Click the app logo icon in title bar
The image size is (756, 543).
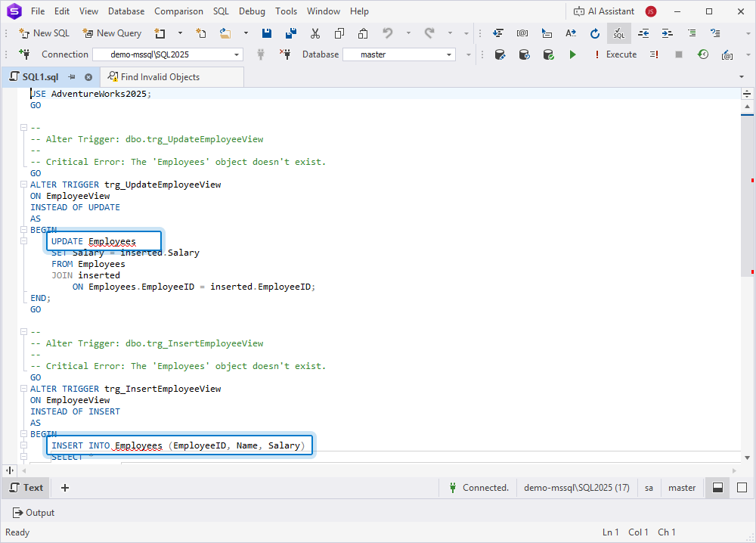click(x=14, y=11)
